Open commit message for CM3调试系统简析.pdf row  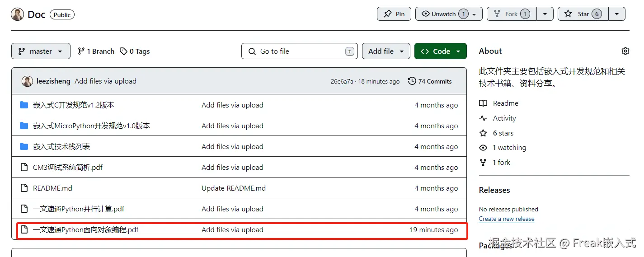(x=232, y=168)
